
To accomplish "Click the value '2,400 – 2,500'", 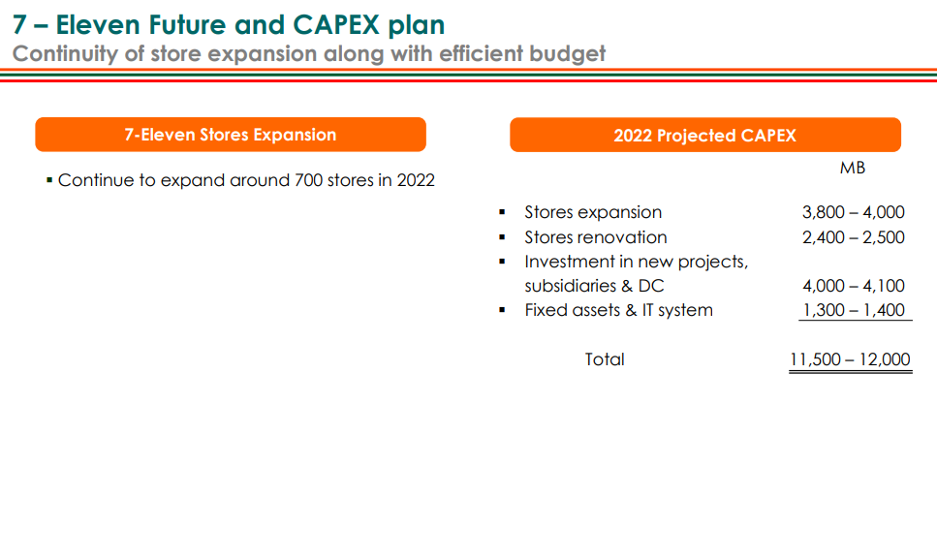I will tap(854, 237).
